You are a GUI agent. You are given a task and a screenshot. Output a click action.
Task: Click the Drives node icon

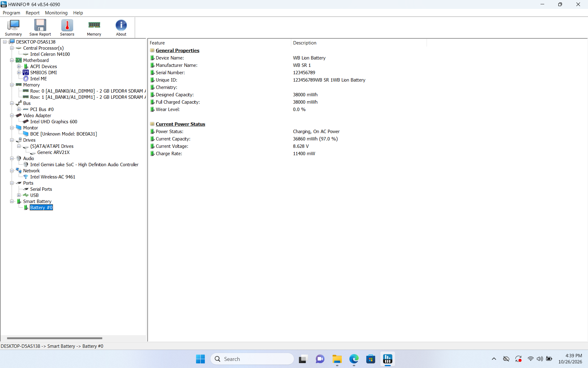click(x=19, y=140)
